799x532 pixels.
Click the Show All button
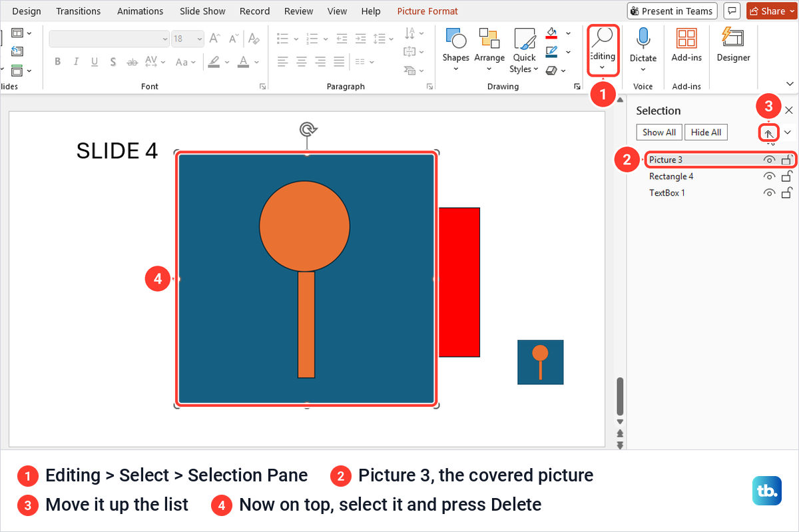pos(659,133)
